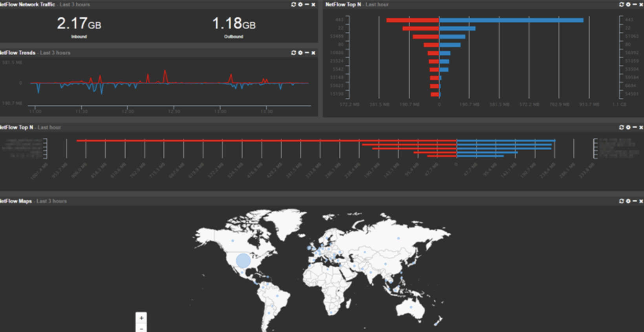The image size is (644, 332).
Task: Refresh the NetFlow Network Traffic panel
Action: [293, 5]
